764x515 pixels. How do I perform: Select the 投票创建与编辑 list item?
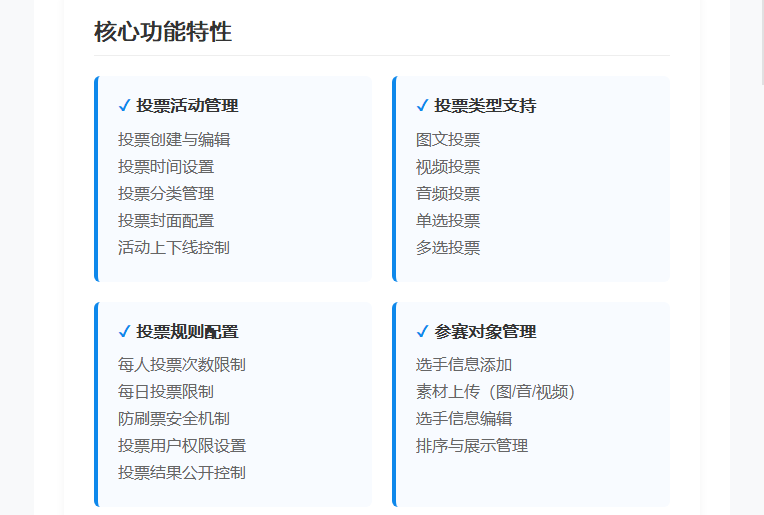tap(174, 140)
